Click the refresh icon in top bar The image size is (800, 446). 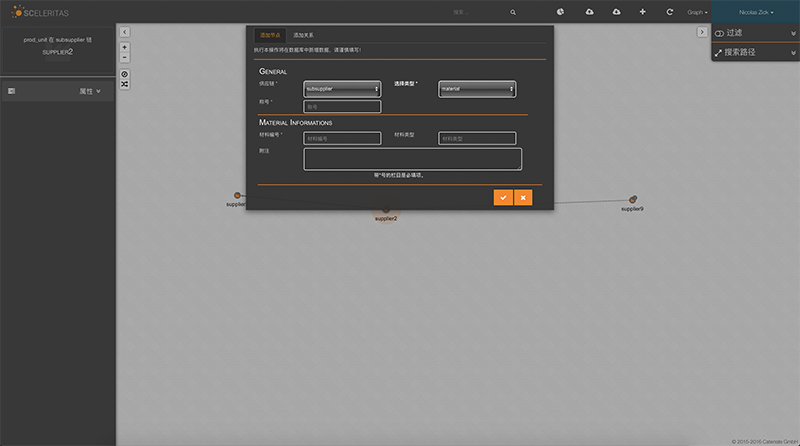click(x=669, y=12)
